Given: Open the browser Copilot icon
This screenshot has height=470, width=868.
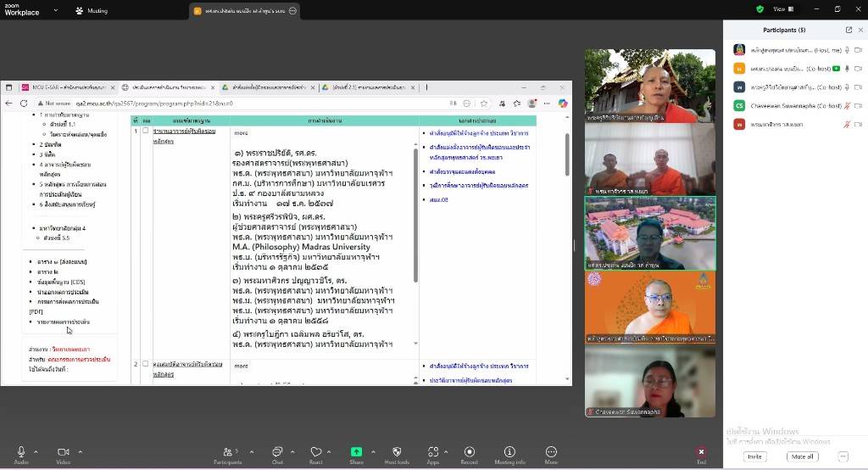Looking at the screenshot, I should (x=563, y=104).
